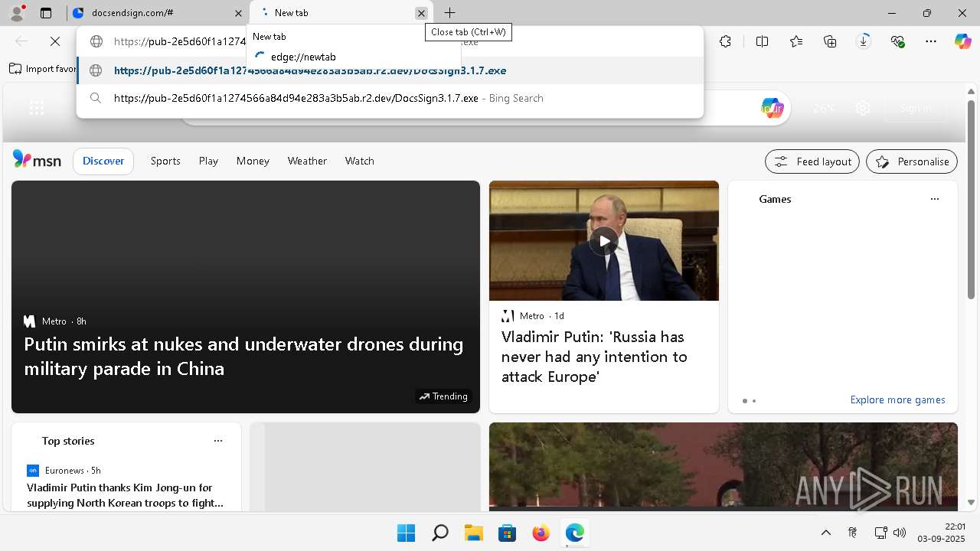Open the Sports tab
The width and height of the screenshot is (980, 551).
(x=165, y=161)
